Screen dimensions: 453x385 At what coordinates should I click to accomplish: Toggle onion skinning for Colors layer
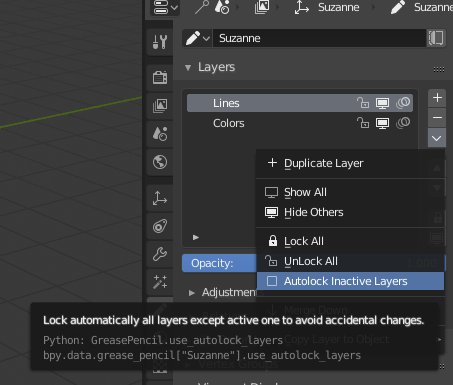click(x=403, y=123)
